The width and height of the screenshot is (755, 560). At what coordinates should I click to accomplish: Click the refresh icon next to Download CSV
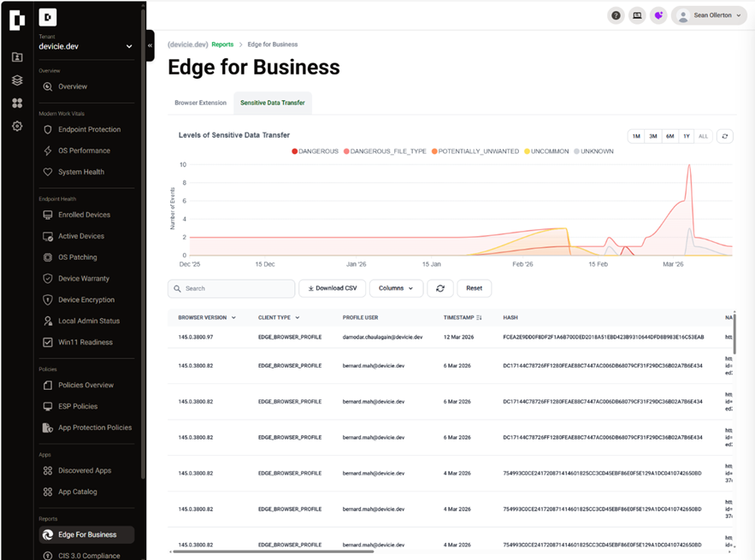(x=440, y=288)
